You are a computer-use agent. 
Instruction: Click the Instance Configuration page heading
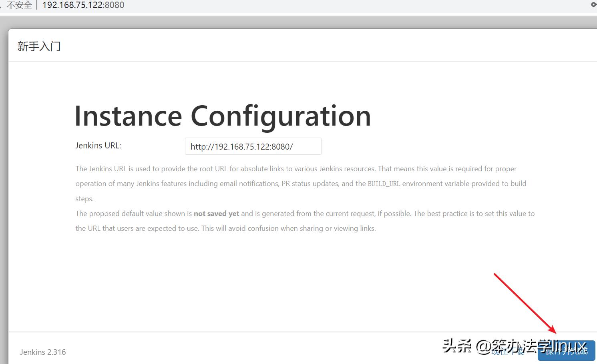[223, 116]
